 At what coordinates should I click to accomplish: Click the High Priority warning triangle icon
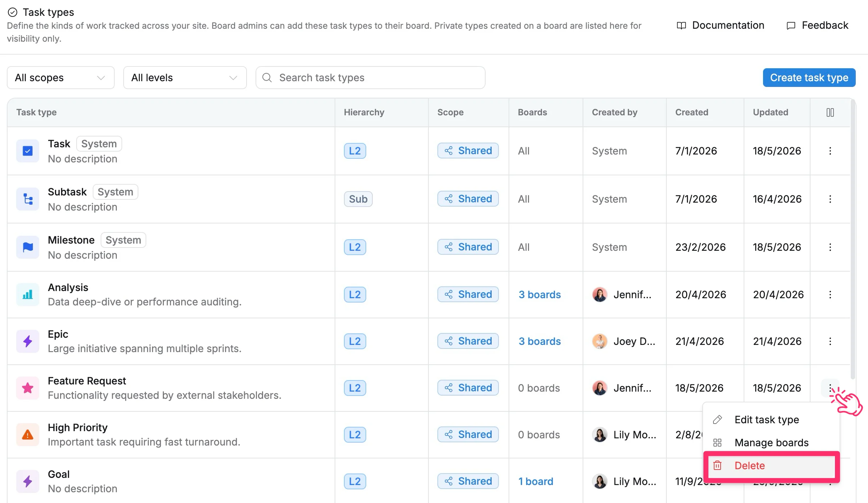(x=28, y=435)
